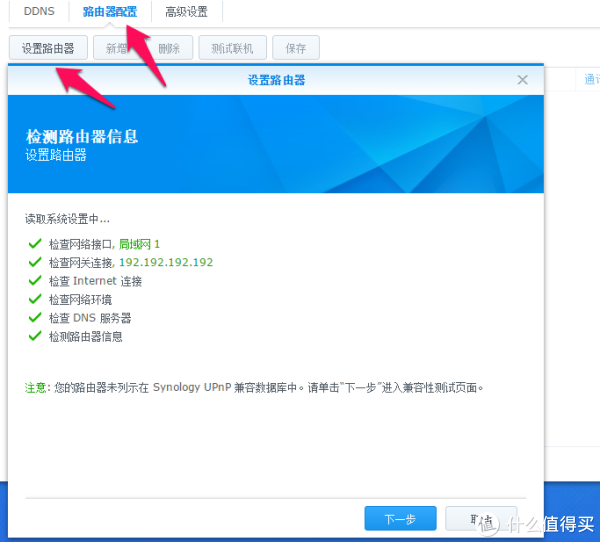Click the checkmark beside 检查网络接口
Viewport: 600px width, 542px height.
point(35,244)
